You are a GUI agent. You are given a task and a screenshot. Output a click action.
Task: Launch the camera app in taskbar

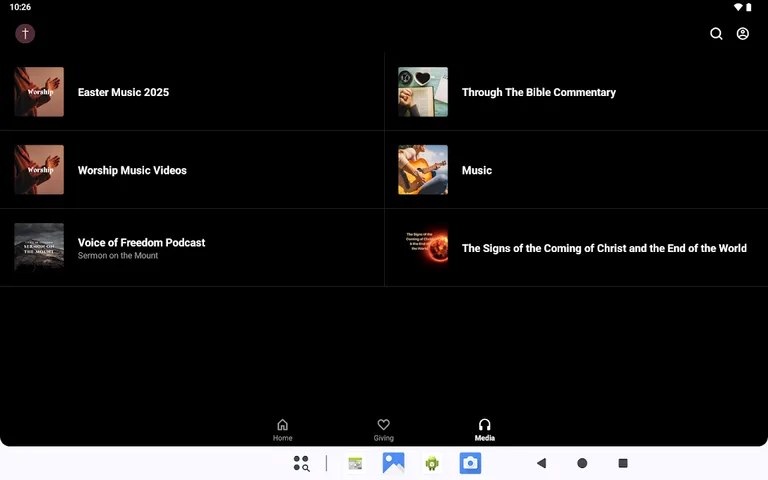point(470,463)
